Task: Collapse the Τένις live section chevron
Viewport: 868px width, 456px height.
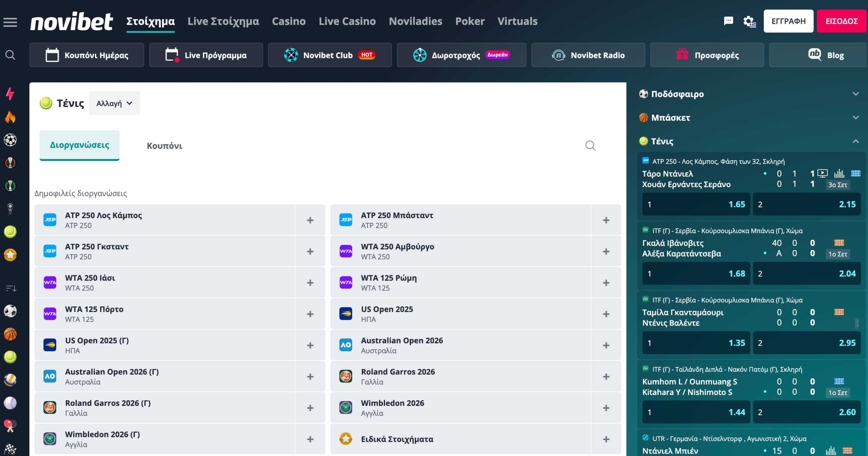Action: point(856,141)
